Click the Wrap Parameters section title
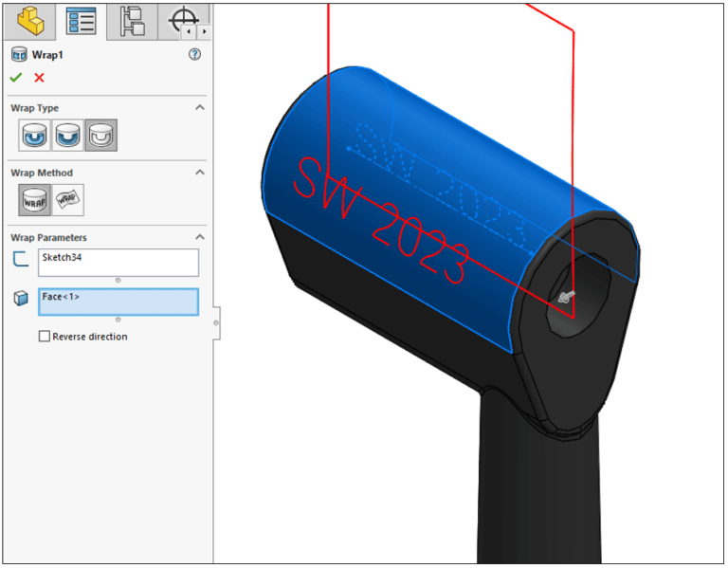The height and width of the screenshot is (568, 728). [x=48, y=237]
